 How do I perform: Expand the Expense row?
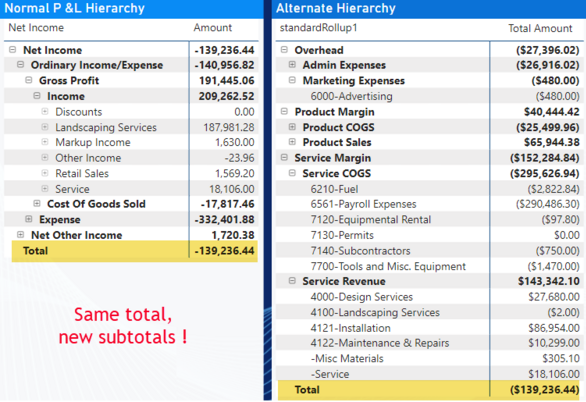pos(29,219)
